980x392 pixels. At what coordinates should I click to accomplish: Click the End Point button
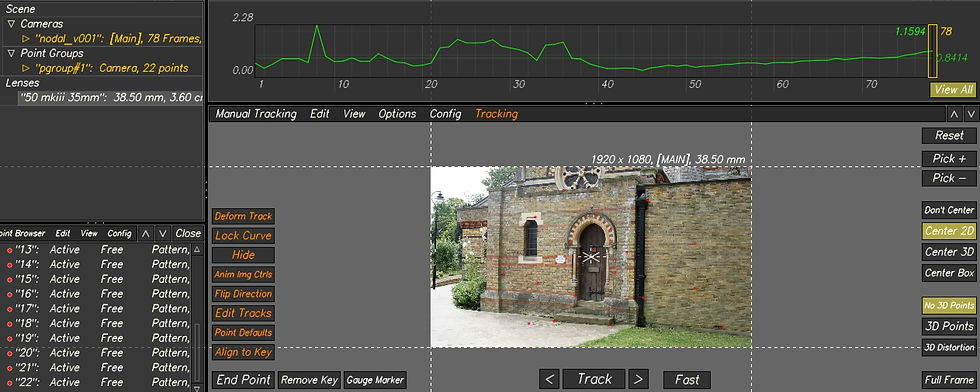click(x=243, y=379)
